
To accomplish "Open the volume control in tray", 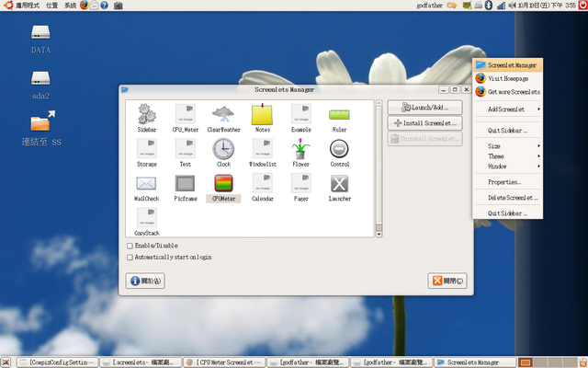I will [x=513, y=6].
